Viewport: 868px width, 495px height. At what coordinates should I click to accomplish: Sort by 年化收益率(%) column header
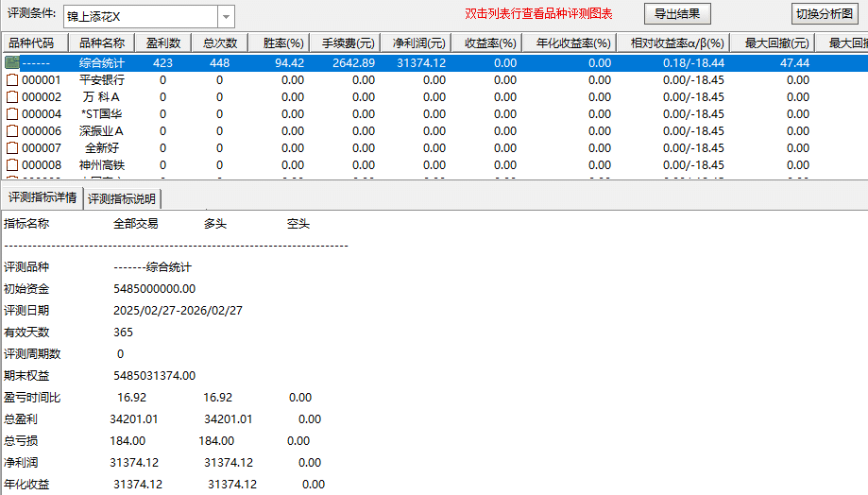572,43
